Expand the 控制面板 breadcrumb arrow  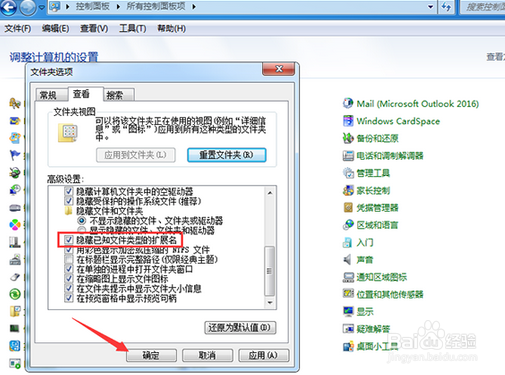118,7
